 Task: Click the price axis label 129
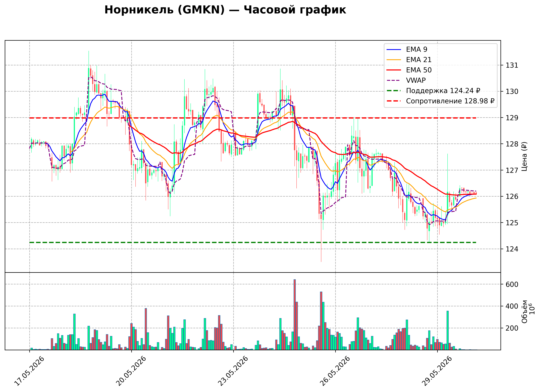tap(512, 118)
